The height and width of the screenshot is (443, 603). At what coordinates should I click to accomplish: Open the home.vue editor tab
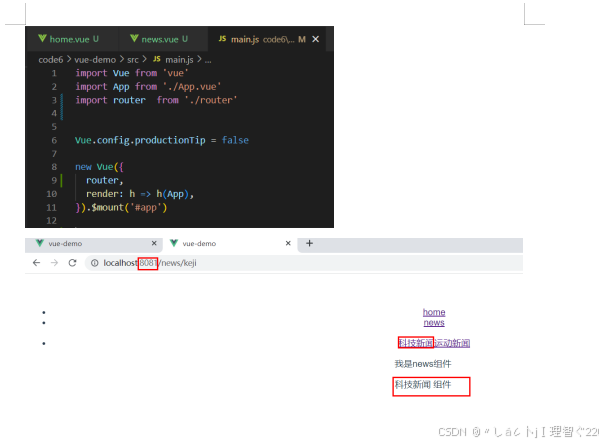72,39
